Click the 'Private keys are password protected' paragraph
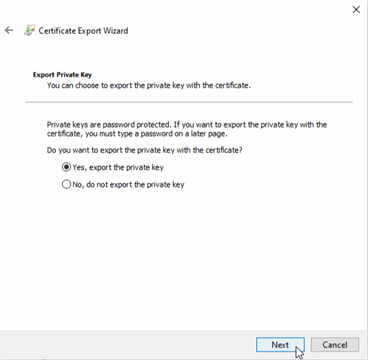This screenshot has height=360, width=368. click(x=187, y=129)
